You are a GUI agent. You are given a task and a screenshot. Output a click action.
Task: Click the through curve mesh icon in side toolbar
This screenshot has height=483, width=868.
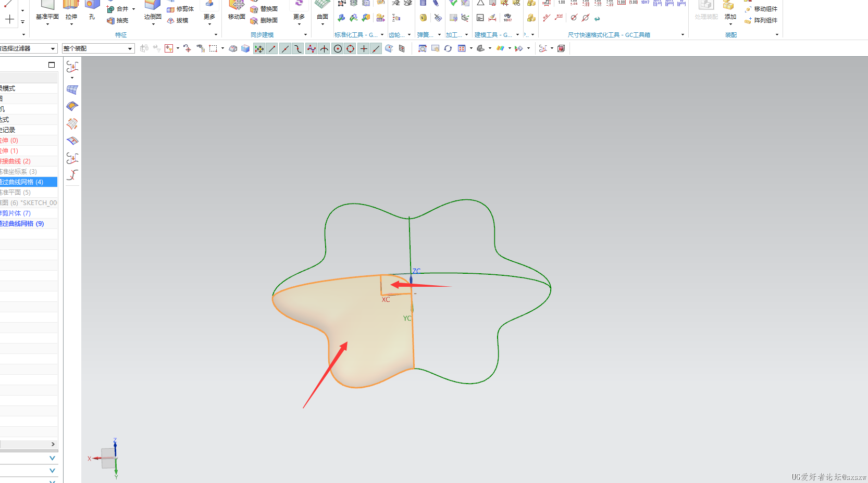(72, 90)
